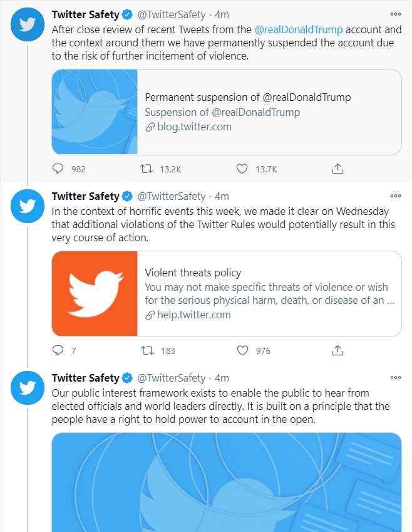Click the orange Twitter bird thumbnail
The image size is (412, 532).
tap(95, 294)
